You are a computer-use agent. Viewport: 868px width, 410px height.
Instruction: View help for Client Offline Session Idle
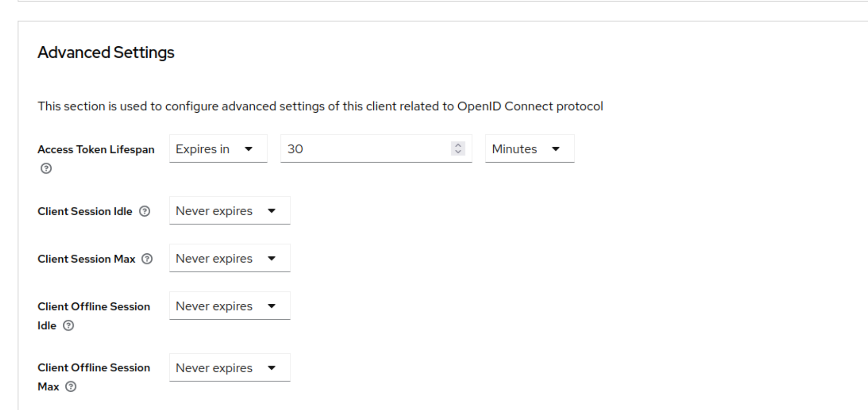(68, 326)
